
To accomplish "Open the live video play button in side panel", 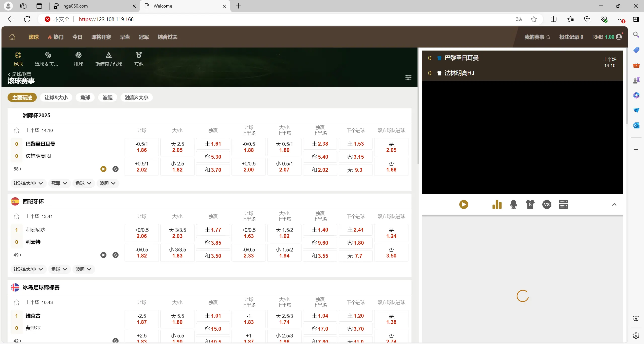I will click(464, 204).
